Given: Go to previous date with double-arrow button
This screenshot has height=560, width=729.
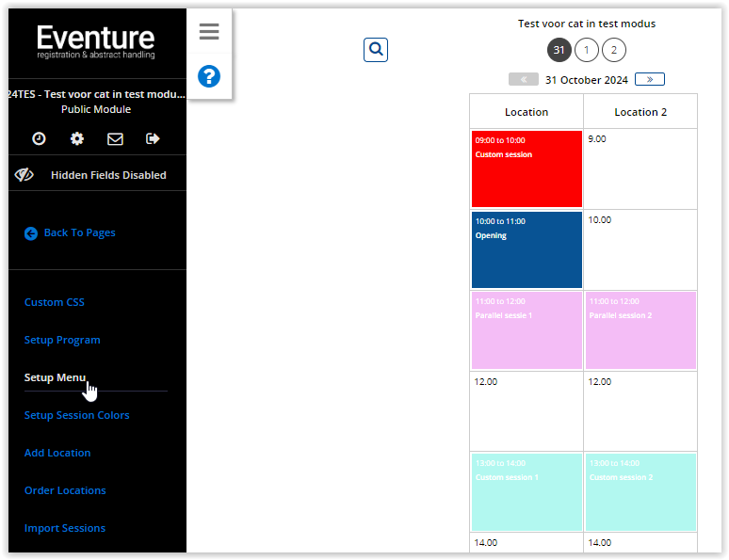Looking at the screenshot, I should click(x=524, y=79).
